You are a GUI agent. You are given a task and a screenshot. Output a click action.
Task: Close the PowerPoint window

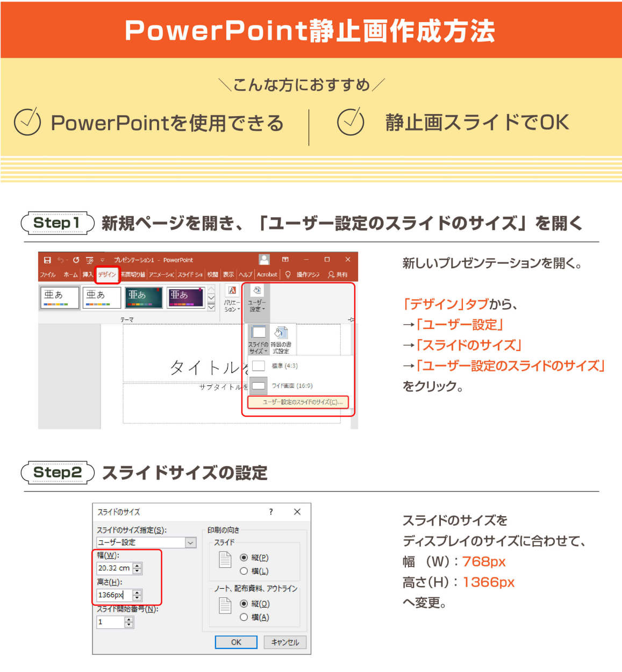[x=347, y=260]
